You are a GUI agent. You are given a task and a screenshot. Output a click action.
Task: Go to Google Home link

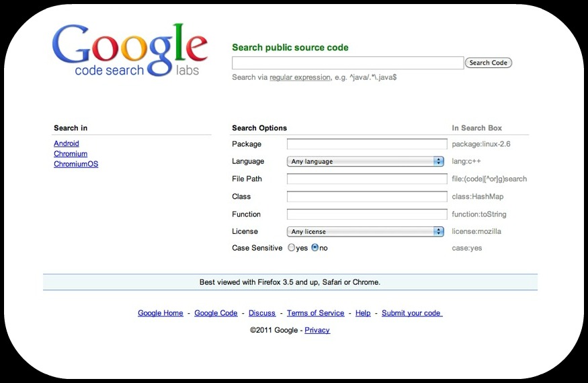click(161, 313)
